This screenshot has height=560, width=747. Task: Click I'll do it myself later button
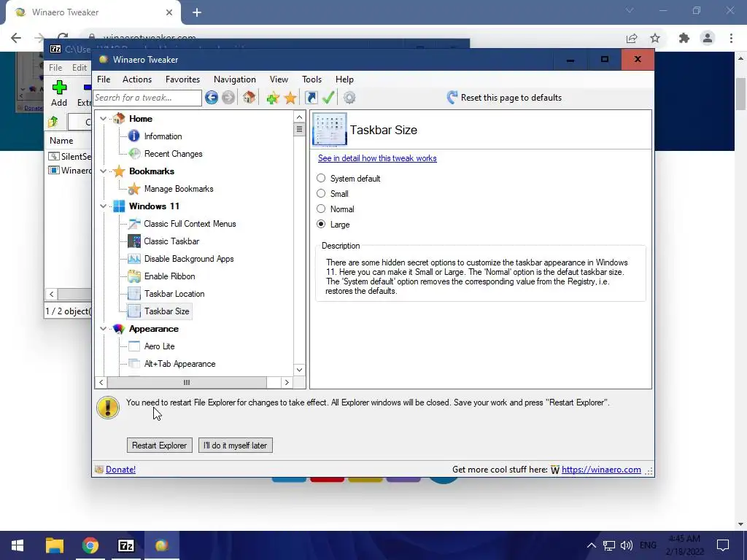tap(236, 446)
